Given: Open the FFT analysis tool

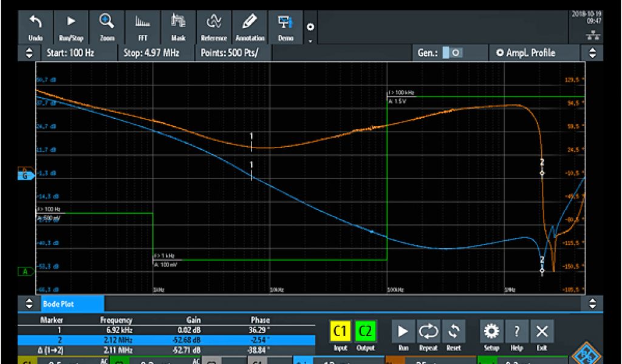Looking at the screenshot, I should click(142, 27).
